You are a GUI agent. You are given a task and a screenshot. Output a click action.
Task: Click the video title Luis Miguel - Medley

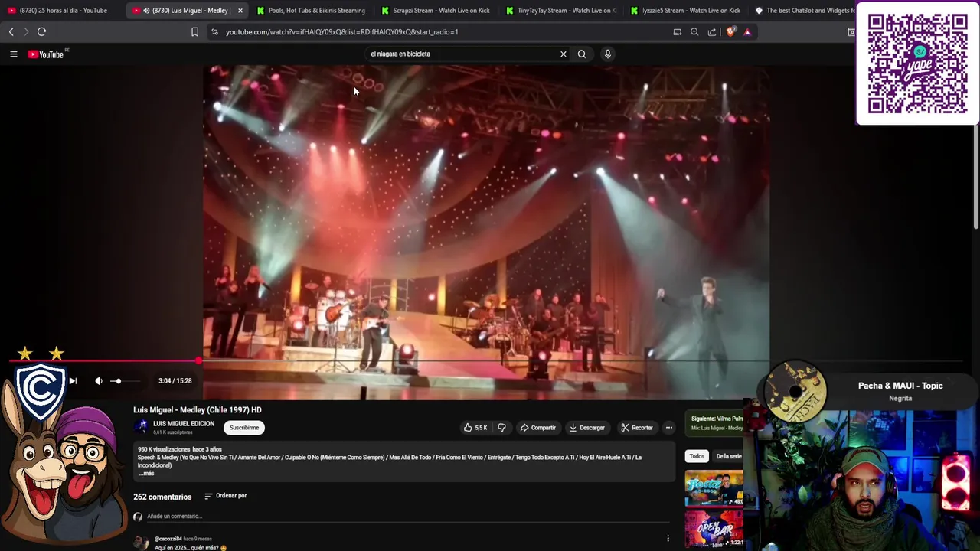(198, 410)
